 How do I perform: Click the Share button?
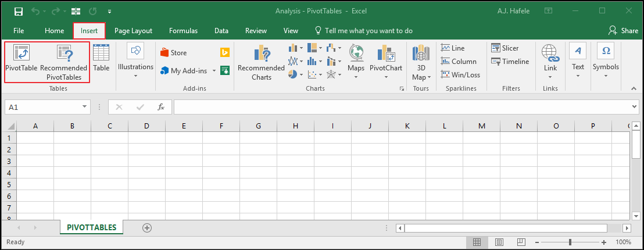click(x=624, y=31)
